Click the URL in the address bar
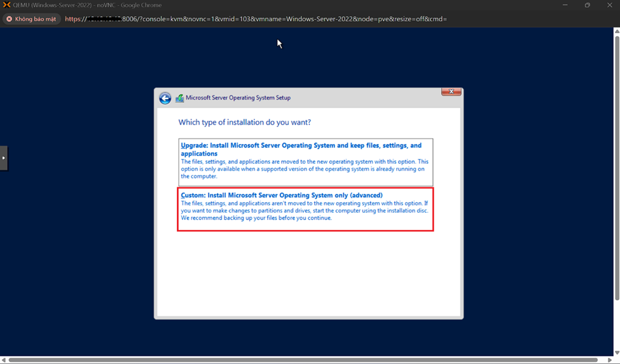 click(x=256, y=19)
